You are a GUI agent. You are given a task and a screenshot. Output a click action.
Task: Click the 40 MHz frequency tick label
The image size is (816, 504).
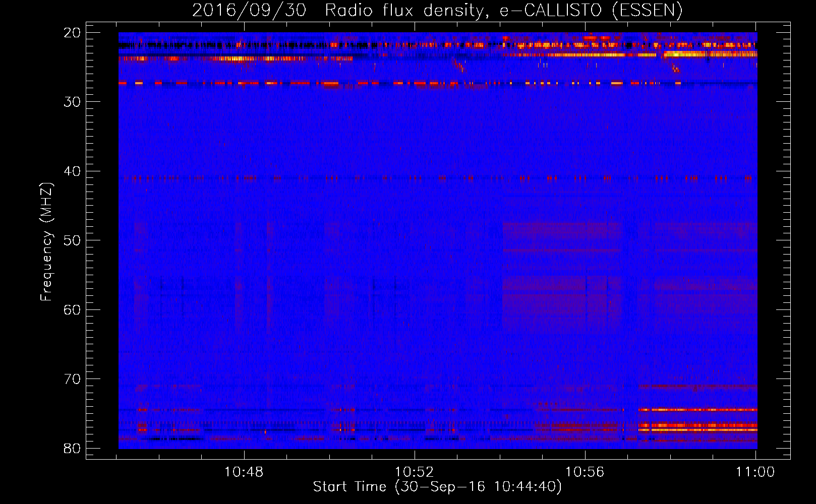pyautogui.click(x=73, y=171)
